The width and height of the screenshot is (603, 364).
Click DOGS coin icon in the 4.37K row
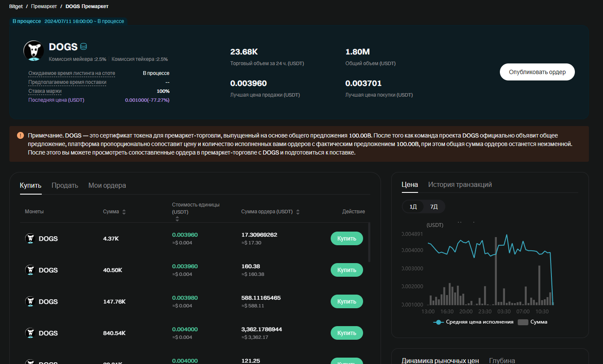pos(30,238)
